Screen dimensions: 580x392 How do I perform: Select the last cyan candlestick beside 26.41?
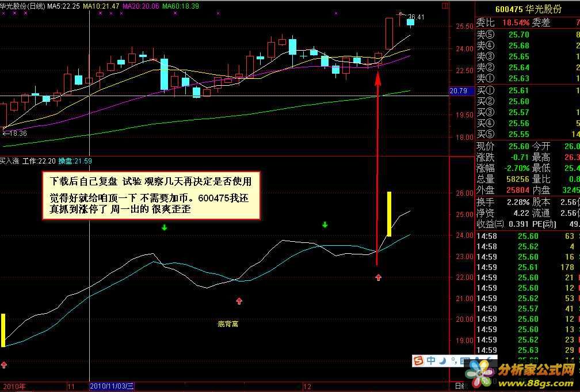411,22
